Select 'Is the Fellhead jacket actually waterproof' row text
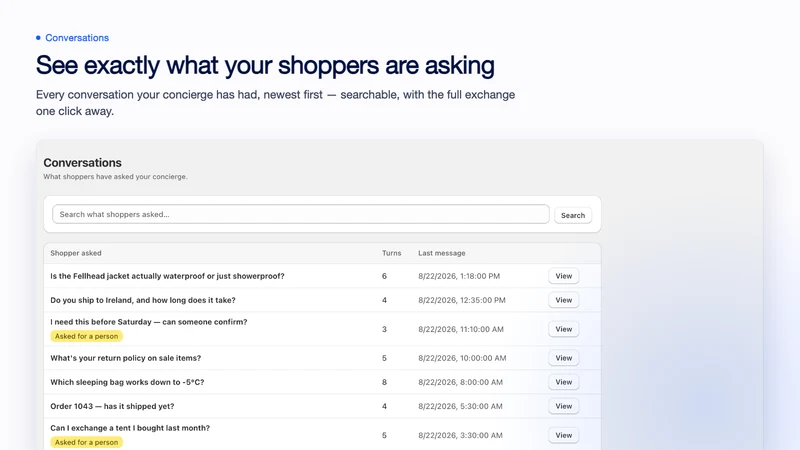 tap(167, 276)
